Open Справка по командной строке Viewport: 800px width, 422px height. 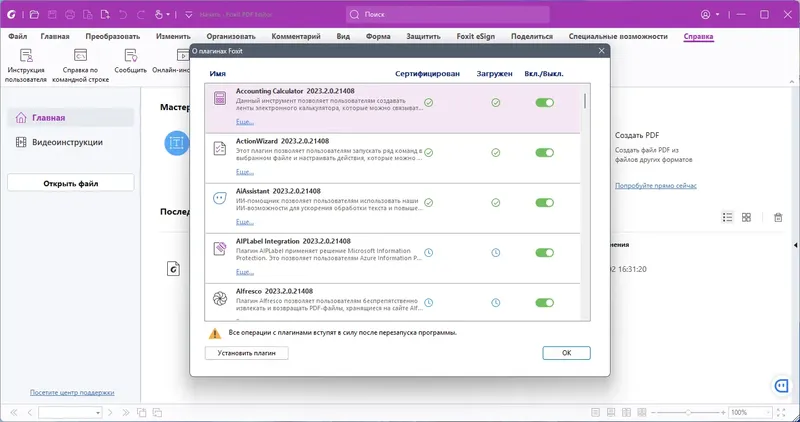click(80, 65)
